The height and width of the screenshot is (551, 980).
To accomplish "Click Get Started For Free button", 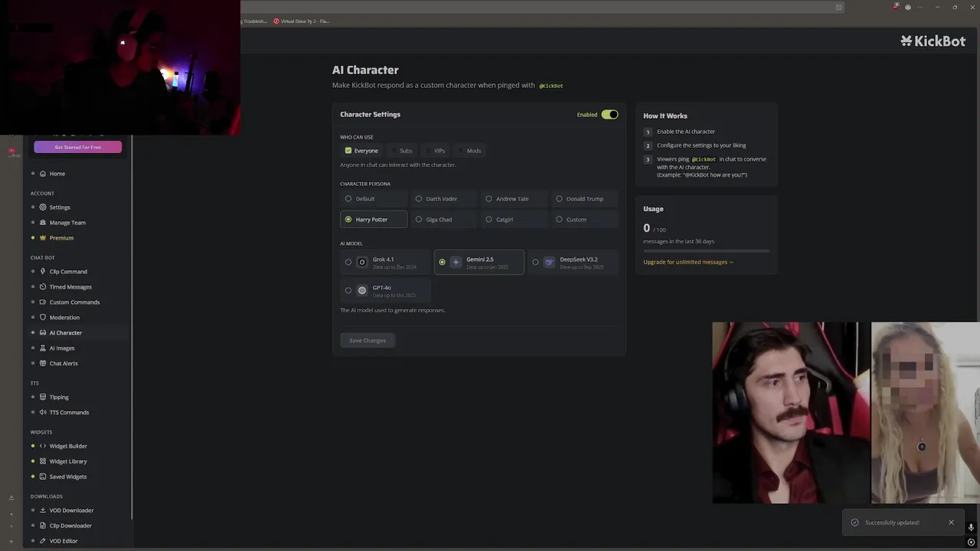I will click(x=77, y=147).
